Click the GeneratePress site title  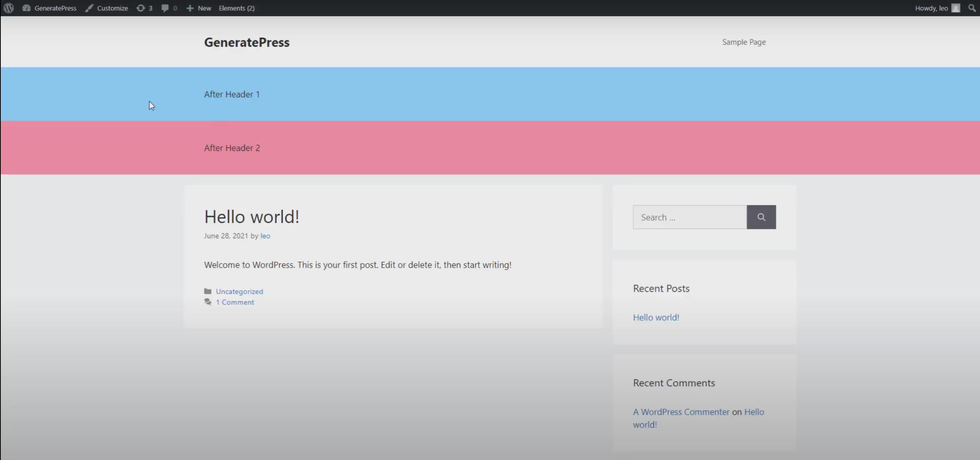(x=247, y=42)
